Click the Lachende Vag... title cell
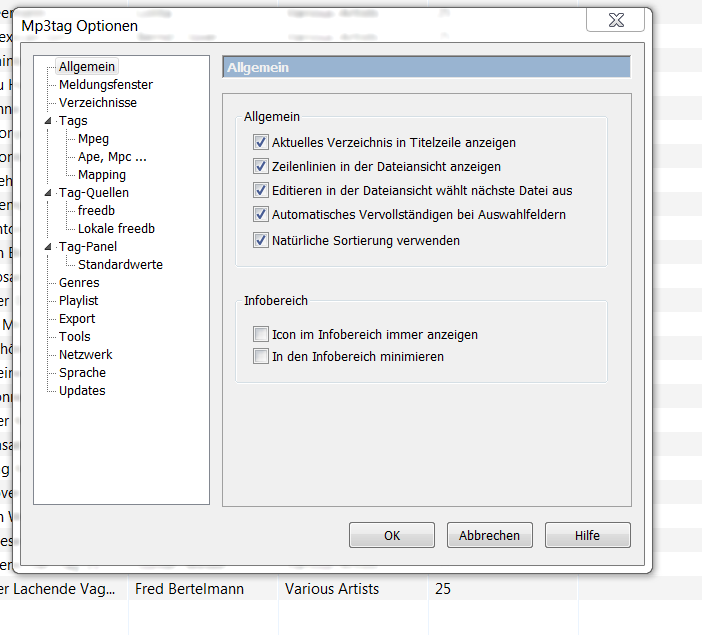 point(58,588)
